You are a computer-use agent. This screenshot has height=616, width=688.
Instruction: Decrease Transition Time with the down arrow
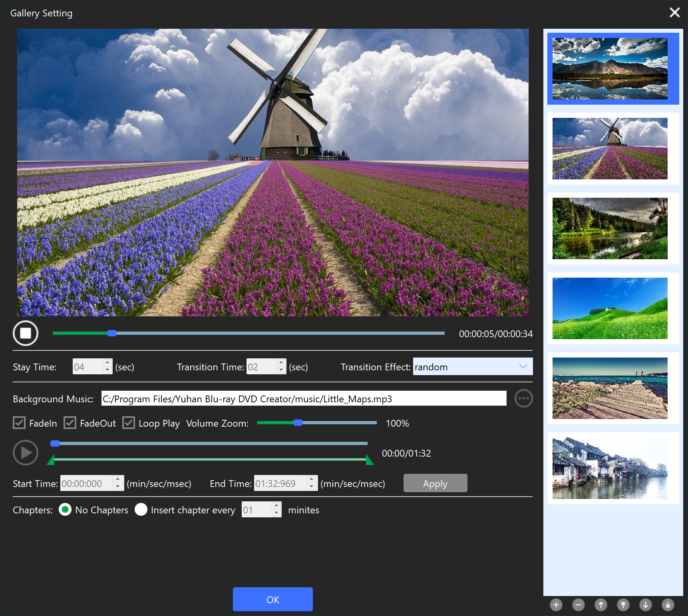pos(281,370)
